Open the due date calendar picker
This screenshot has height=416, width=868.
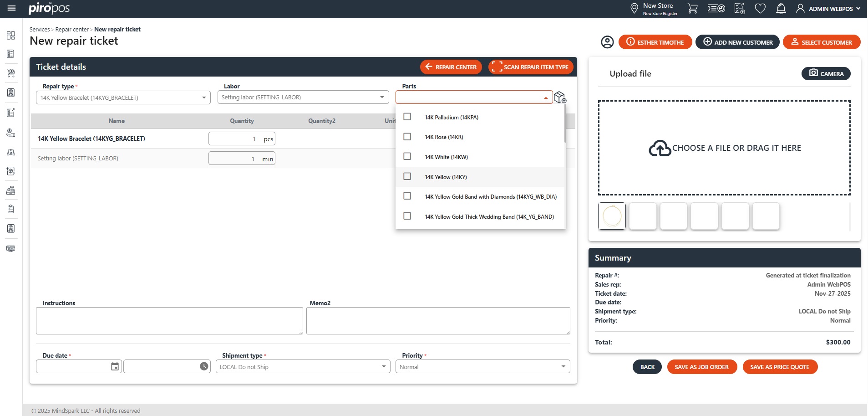point(115,366)
